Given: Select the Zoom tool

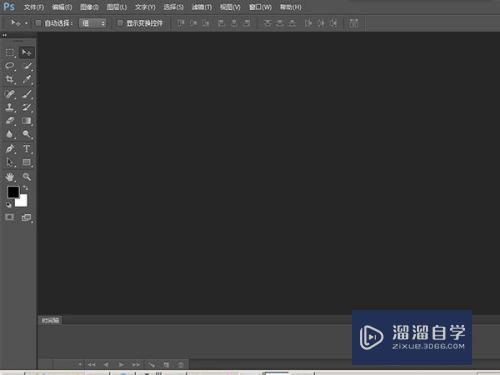Looking at the screenshot, I should coord(27,177).
